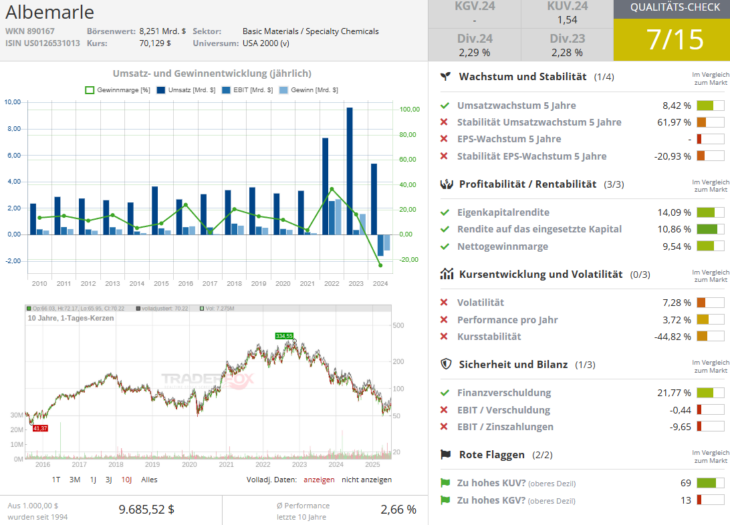Click the Börsenwert value 8,251 Mrd. $
Screen dimensions: 730x525
click(162, 31)
